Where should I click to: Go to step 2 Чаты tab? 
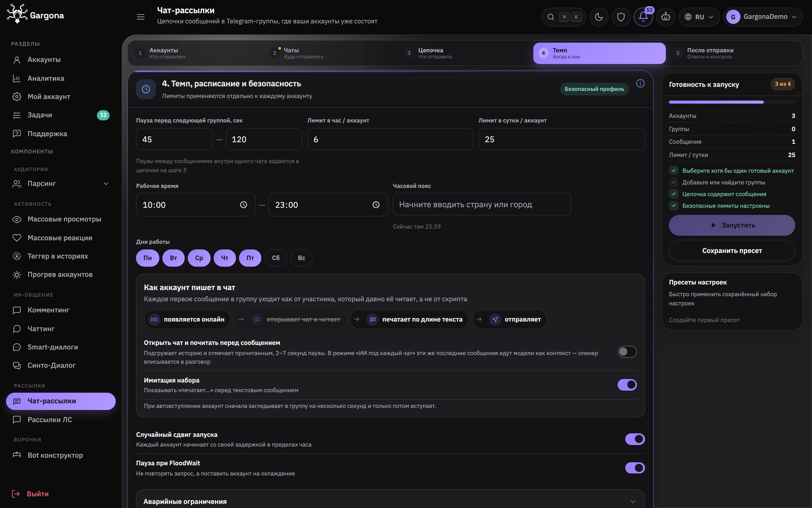[x=330, y=53]
